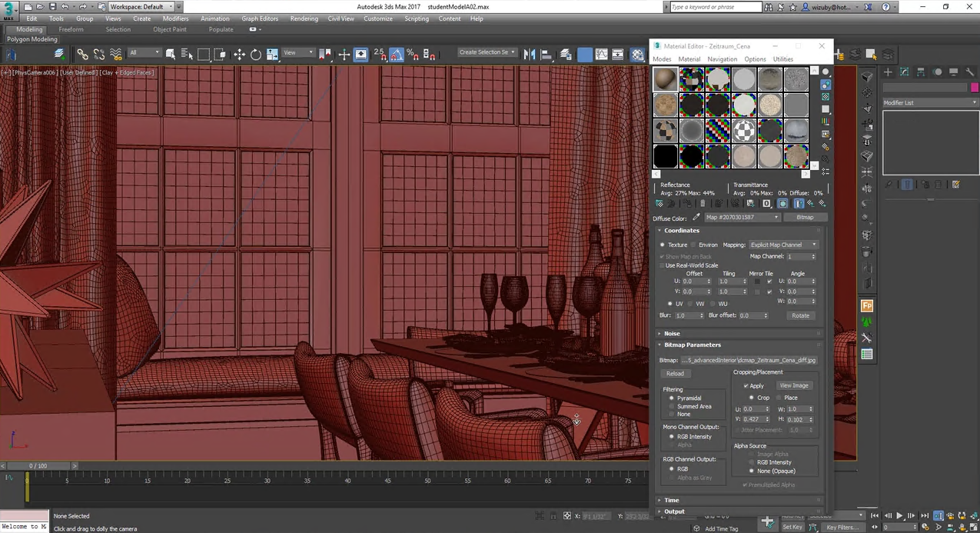Click the Play Animation button
This screenshot has height=533, width=980.
(899, 516)
